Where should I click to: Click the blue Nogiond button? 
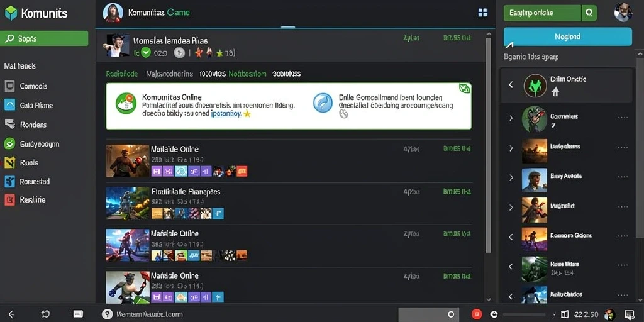click(568, 36)
